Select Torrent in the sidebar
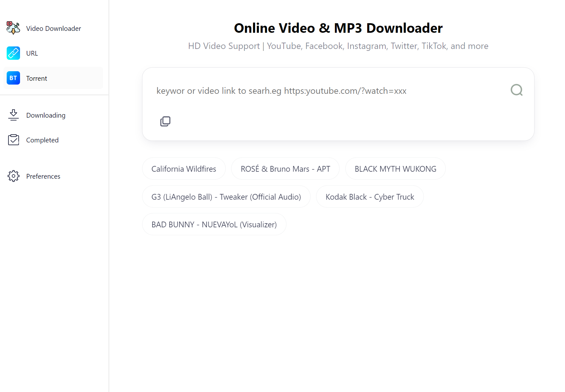Image resolution: width=565 pixels, height=392 pixels. [x=37, y=79]
